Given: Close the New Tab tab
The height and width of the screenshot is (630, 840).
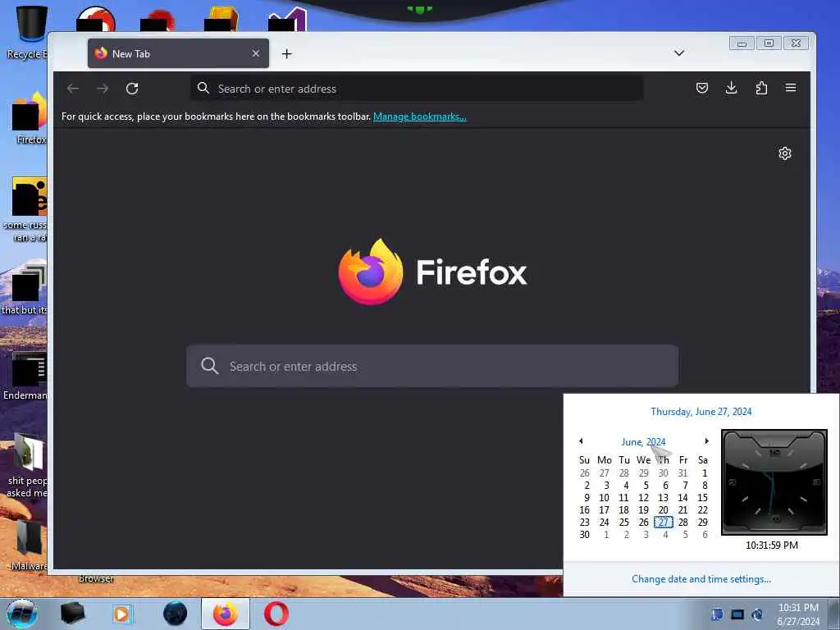Looking at the screenshot, I should 256,53.
